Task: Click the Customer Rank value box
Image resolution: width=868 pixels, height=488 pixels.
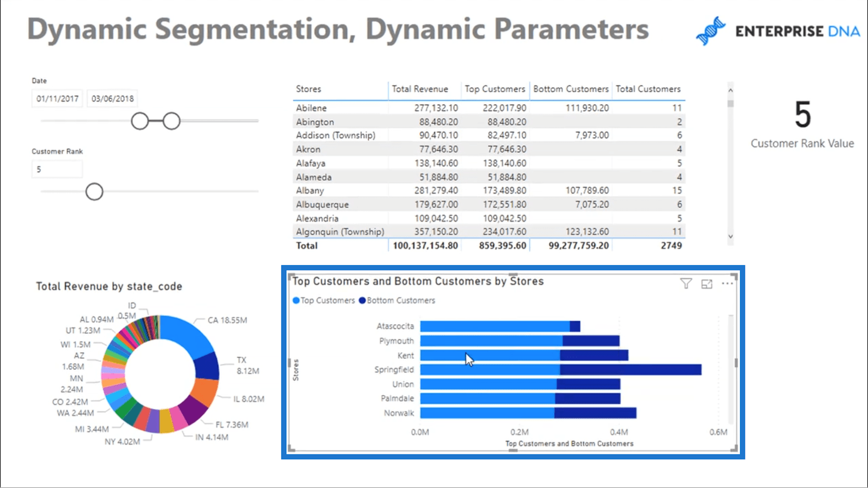Action: point(57,169)
